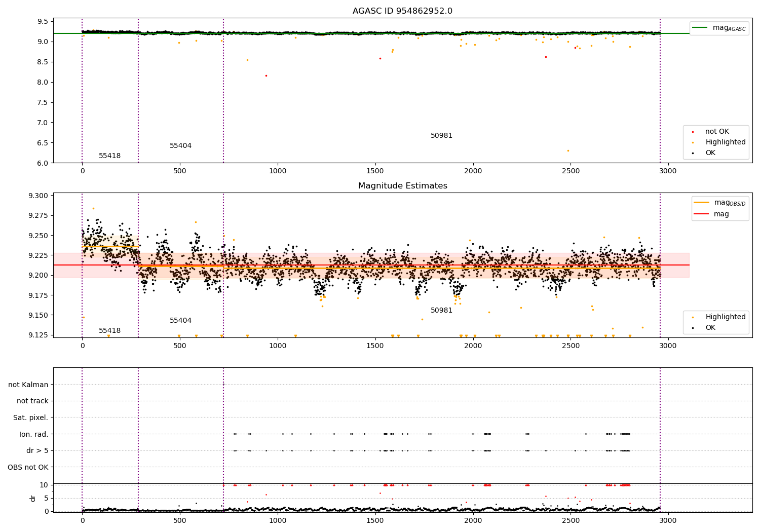The width and height of the screenshot is (760, 532).
Task: Click "OK" in the middle plot legend
Action: [710, 328]
